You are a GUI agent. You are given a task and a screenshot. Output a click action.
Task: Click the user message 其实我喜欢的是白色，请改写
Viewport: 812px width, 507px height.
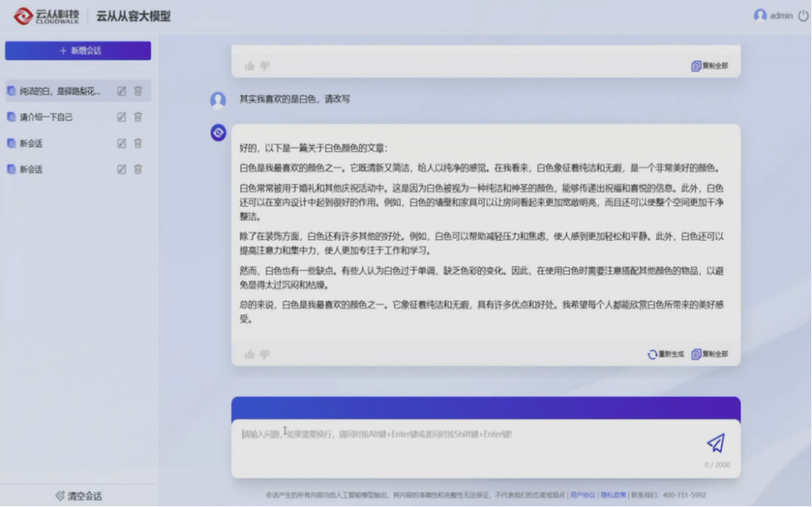(x=295, y=99)
